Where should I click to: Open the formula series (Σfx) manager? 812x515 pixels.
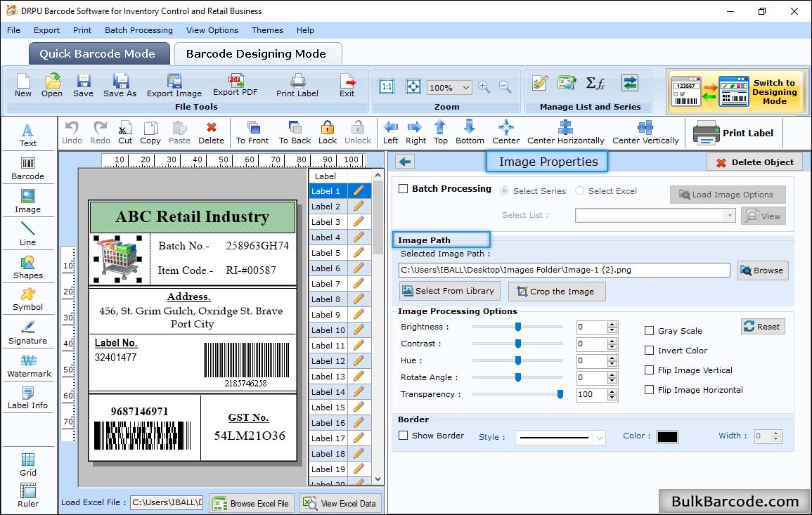tap(595, 83)
